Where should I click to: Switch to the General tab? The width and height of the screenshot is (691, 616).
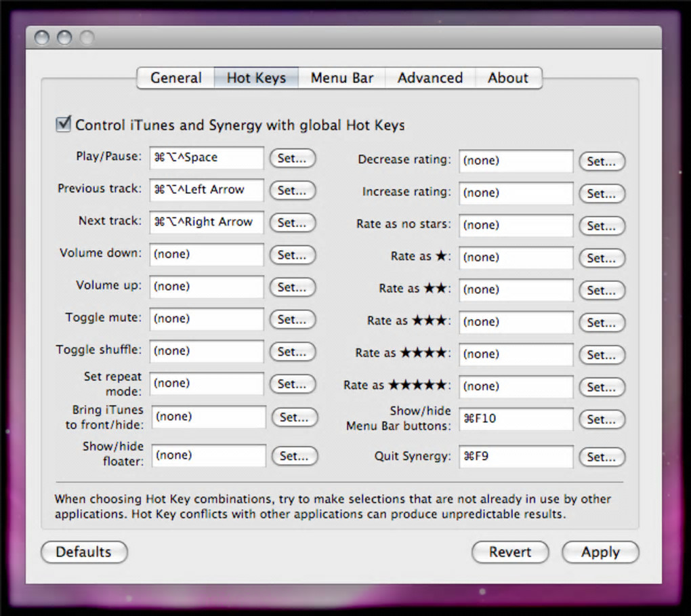coord(176,78)
